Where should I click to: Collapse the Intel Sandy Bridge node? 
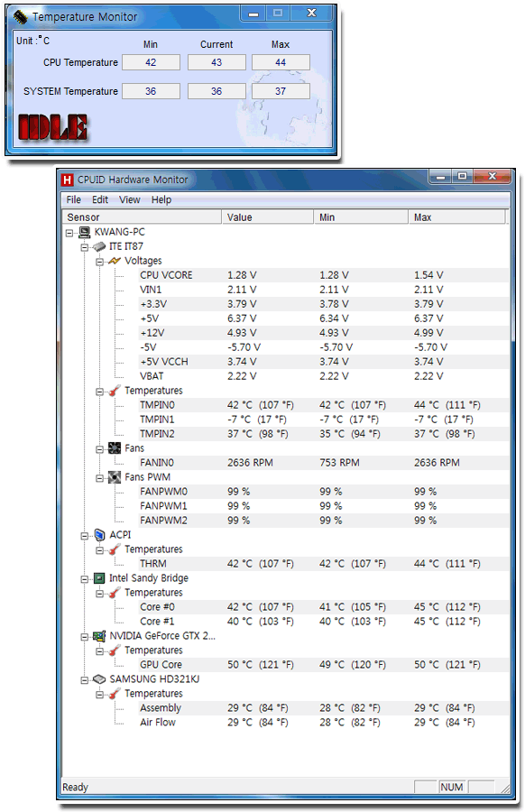(85, 579)
